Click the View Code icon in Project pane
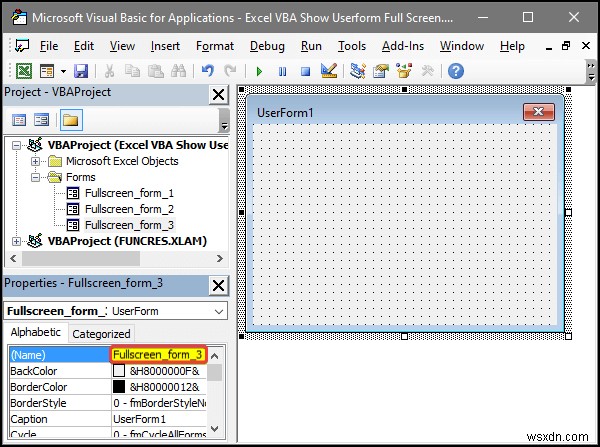This screenshot has width=600, height=447. tap(19, 120)
